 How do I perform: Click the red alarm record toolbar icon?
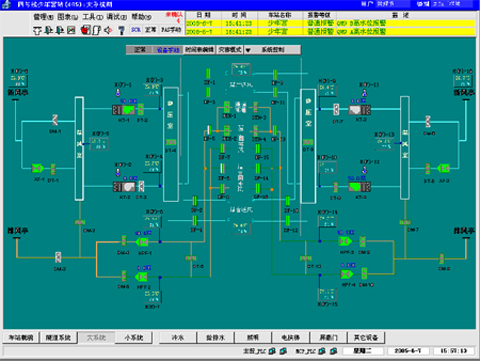[86, 30]
